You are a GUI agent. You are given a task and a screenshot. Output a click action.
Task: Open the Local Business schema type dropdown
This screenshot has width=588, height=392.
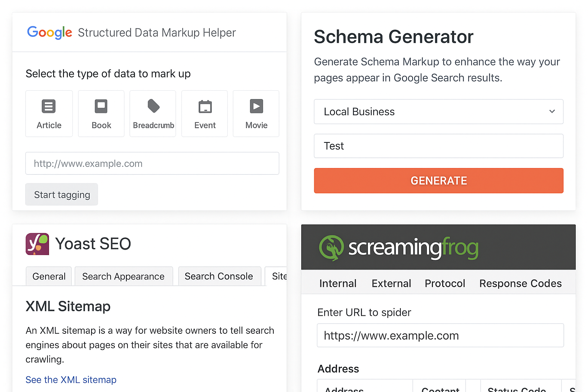[438, 111]
